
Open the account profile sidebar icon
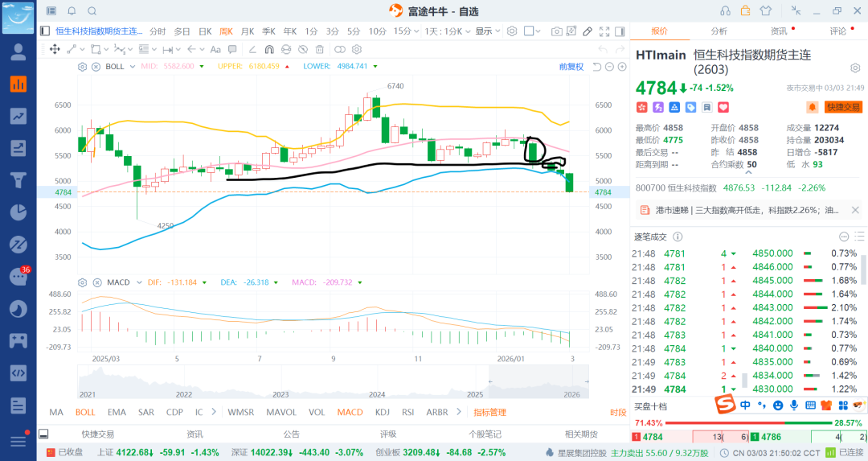click(18, 52)
